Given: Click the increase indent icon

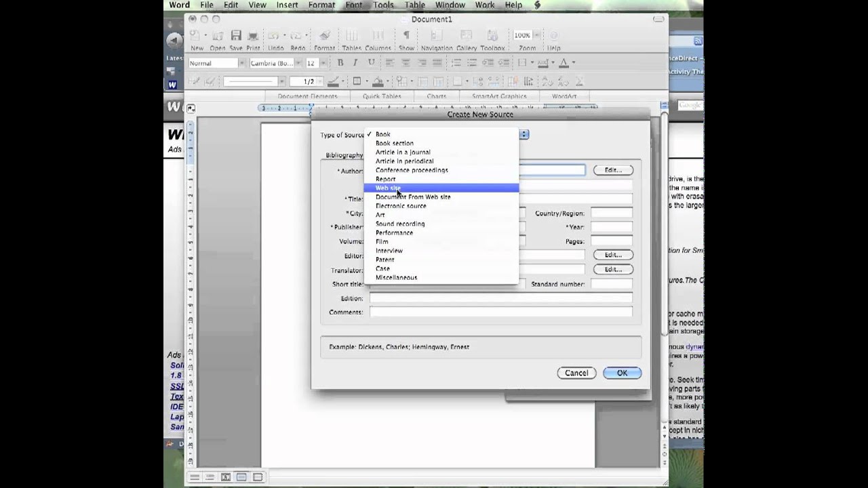Looking at the screenshot, I should click(x=504, y=62).
